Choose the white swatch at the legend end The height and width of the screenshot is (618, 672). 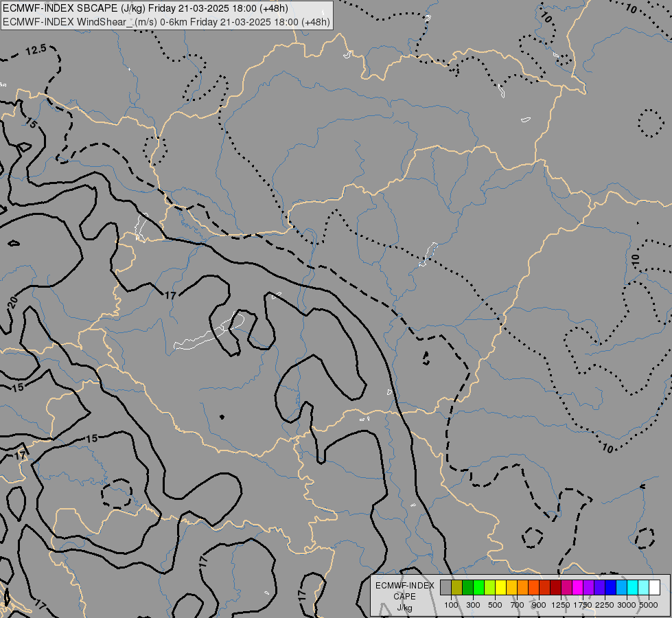tap(655, 588)
